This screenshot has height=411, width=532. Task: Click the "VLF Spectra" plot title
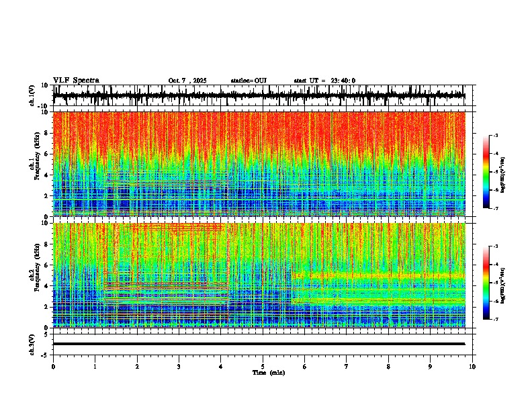coord(76,81)
